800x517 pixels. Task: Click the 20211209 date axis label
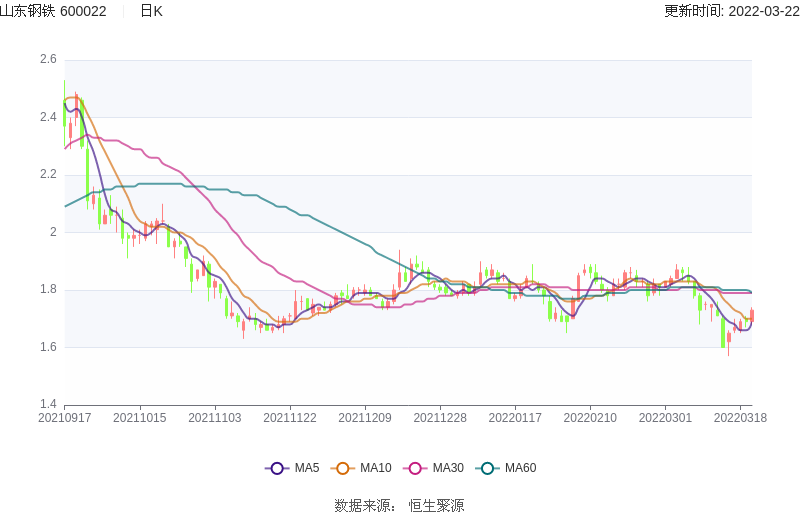click(365, 418)
